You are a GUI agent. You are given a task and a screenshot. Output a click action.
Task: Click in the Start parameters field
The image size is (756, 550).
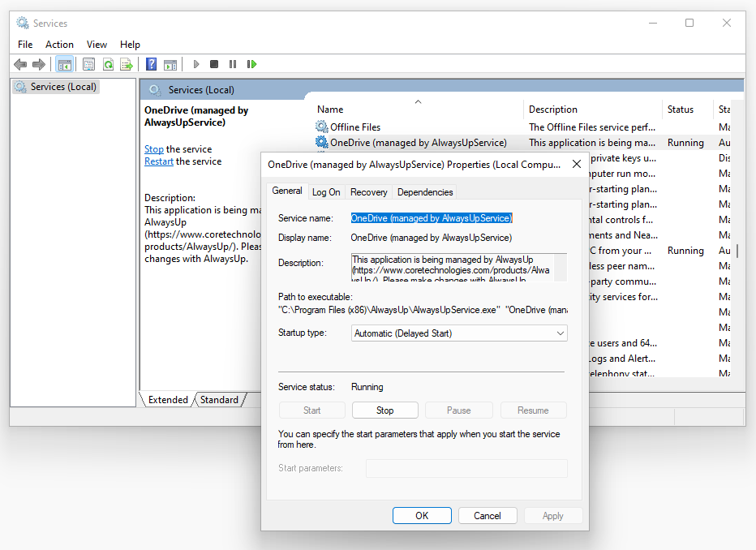point(466,468)
